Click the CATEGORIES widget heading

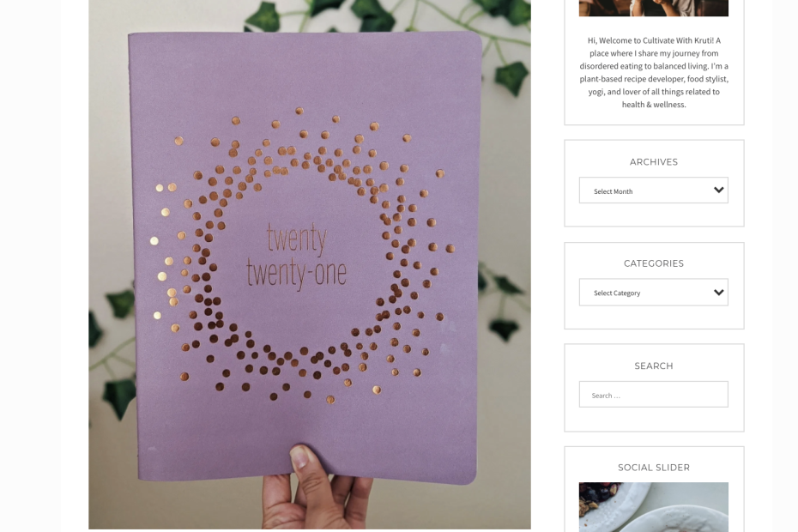654,263
